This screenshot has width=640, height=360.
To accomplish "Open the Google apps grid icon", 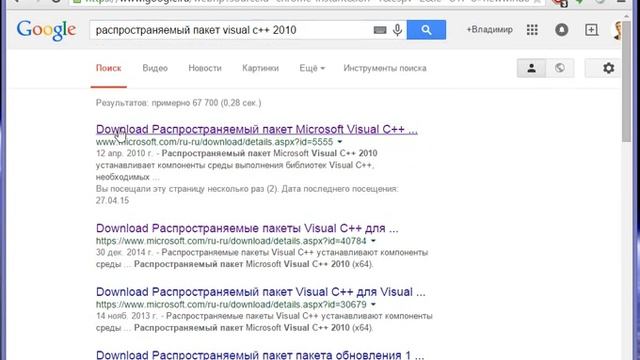I will (x=532, y=30).
